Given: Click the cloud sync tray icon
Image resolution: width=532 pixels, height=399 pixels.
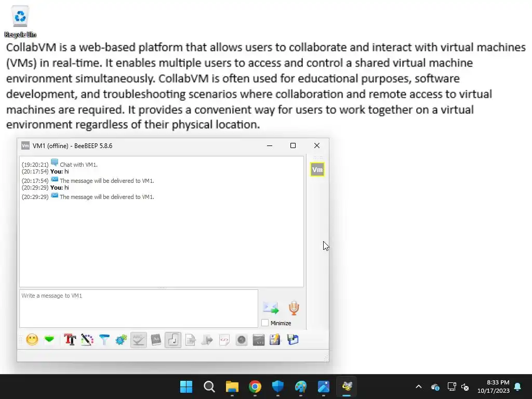Looking at the screenshot, I should [x=435, y=387].
